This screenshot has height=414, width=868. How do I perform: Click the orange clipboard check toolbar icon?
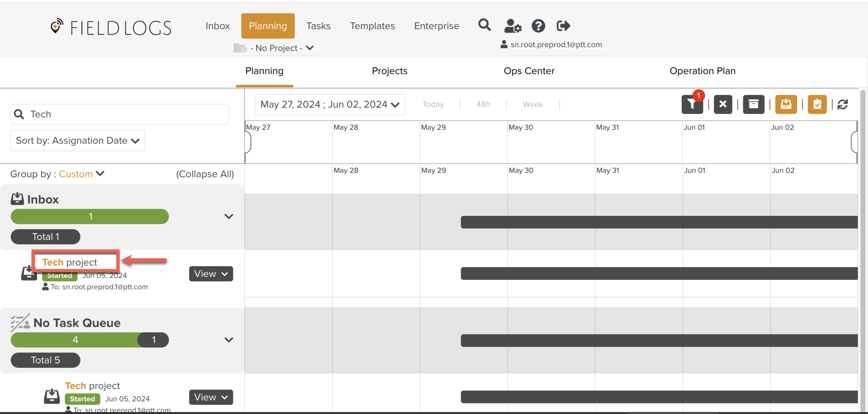(x=817, y=104)
